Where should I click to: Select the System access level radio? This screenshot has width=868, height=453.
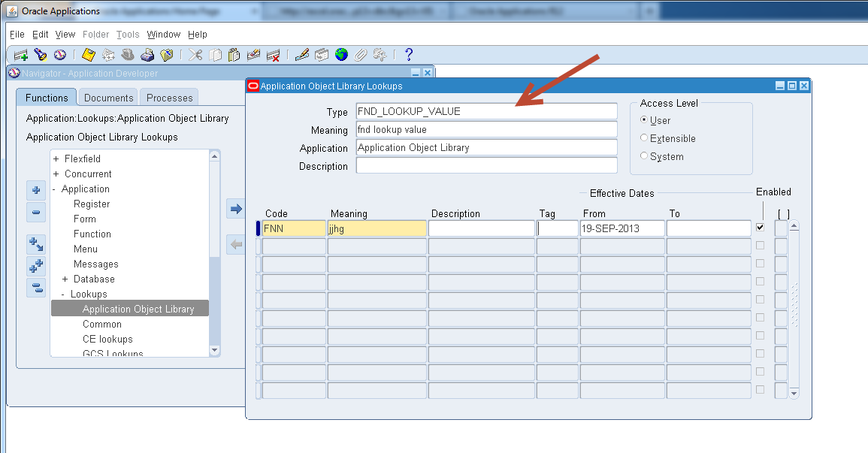(x=644, y=156)
